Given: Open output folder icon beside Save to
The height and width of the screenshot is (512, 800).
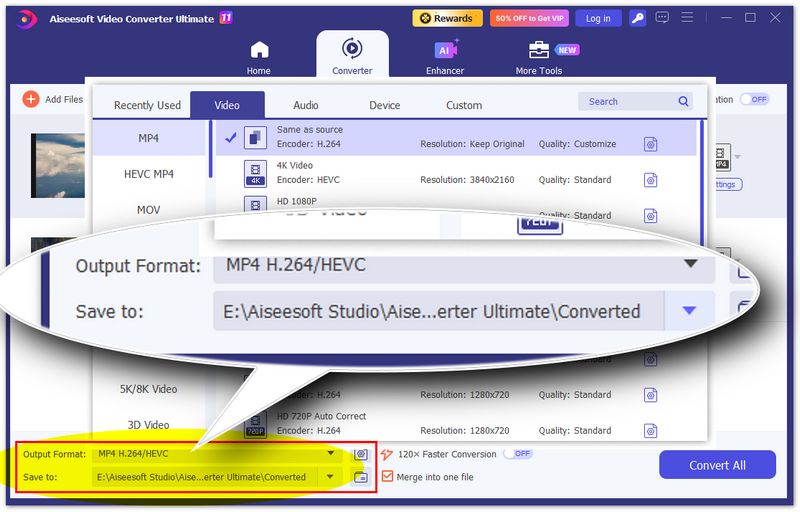Looking at the screenshot, I should click(x=360, y=477).
